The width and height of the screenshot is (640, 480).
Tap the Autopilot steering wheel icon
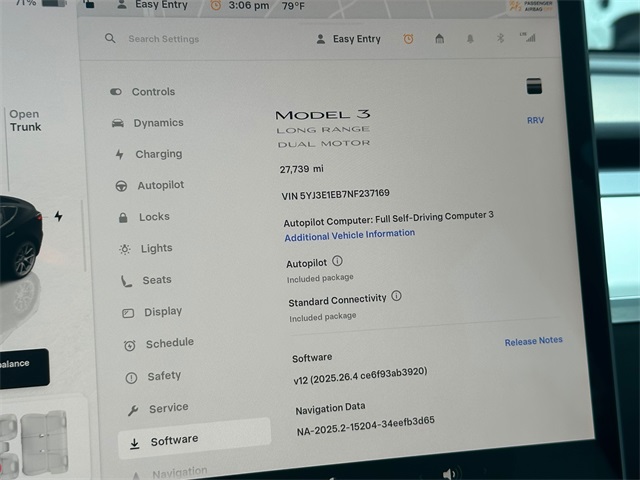point(121,186)
